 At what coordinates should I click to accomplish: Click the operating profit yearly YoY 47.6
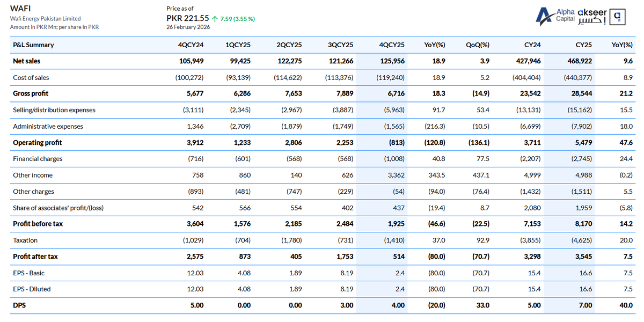[627, 143]
